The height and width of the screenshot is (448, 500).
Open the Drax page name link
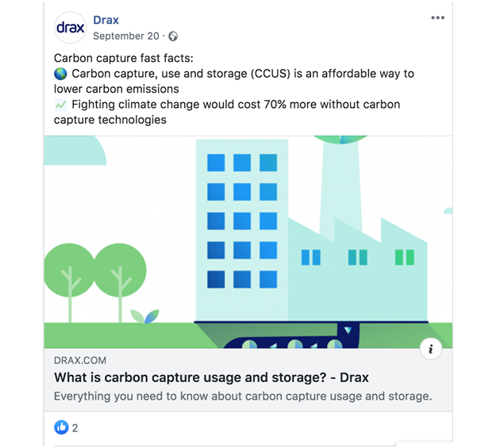106,20
